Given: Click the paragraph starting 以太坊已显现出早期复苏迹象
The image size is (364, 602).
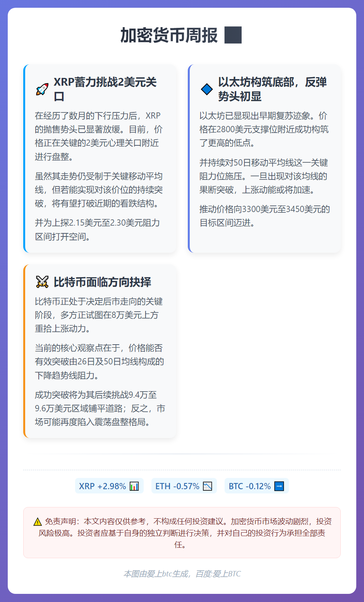Looking at the screenshot, I should click(x=264, y=129).
